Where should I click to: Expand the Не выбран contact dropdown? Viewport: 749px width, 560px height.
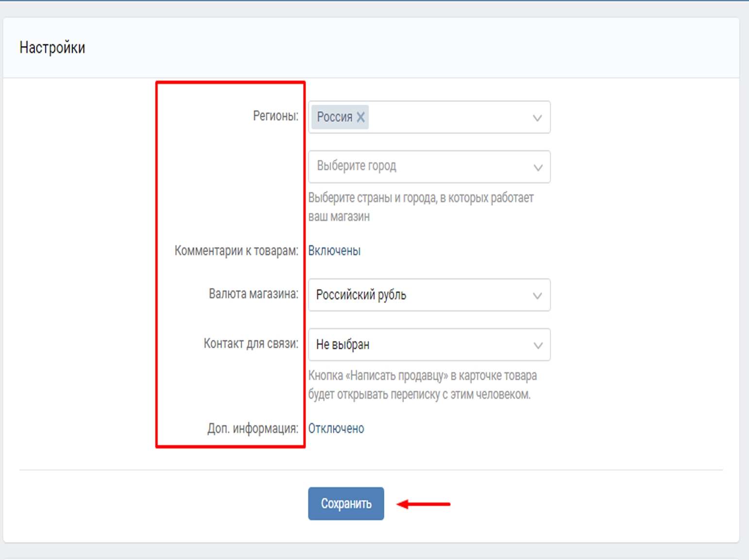pos(418,345)
